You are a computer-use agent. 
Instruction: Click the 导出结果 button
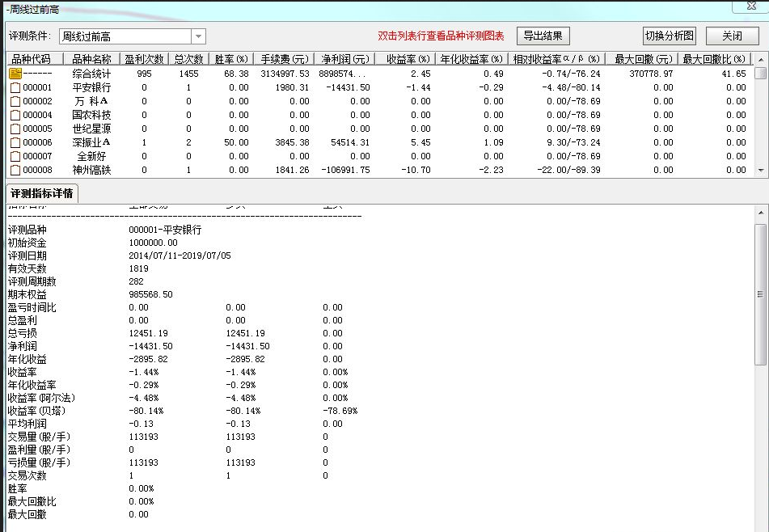[x=543, y=36]
